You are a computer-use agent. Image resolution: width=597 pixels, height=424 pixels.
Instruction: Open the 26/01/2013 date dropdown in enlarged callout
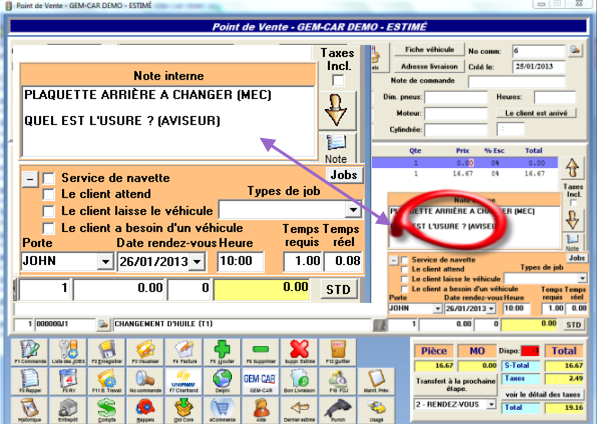197,261
